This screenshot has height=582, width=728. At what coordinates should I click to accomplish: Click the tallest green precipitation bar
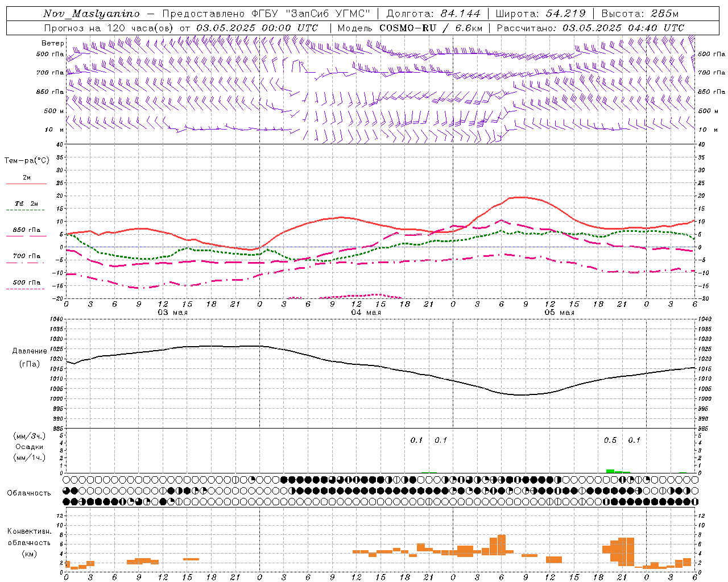(610, 471)
